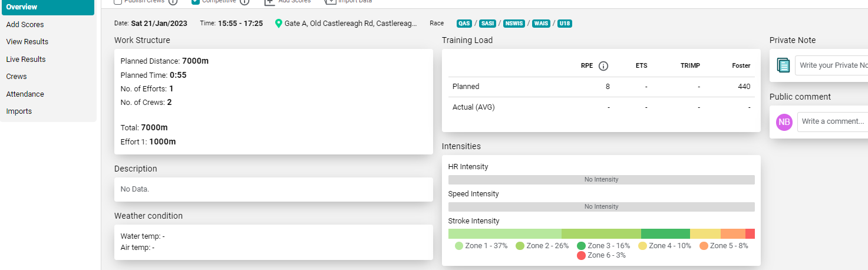Image resolution: width=868 pixels, height=270 pixels.
Task: Click the Zone 1 - 37% legend dot
Action: [x=459, y=246]
